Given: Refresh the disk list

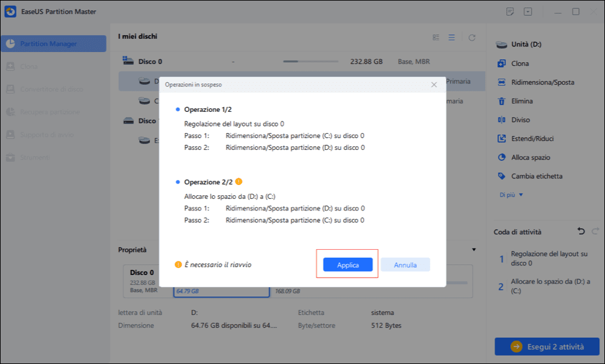Looking at the screenshot, I should point(472,37).
